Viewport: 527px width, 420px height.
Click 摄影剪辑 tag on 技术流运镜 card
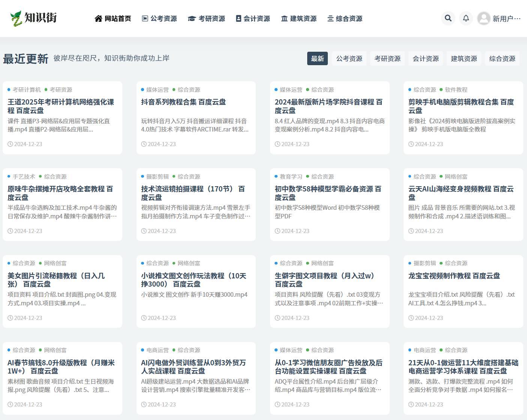click(157, 176)
